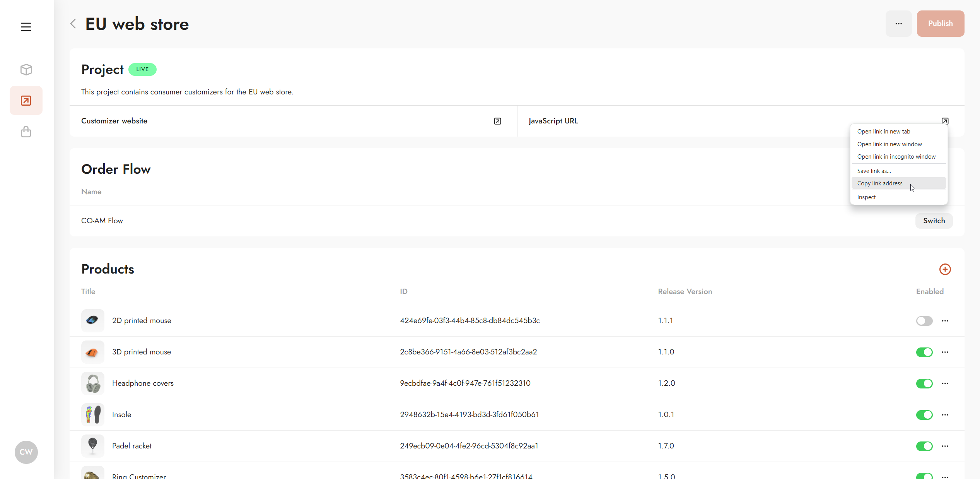Open the shopping bag sidebar icon

(x=26, y=132)
